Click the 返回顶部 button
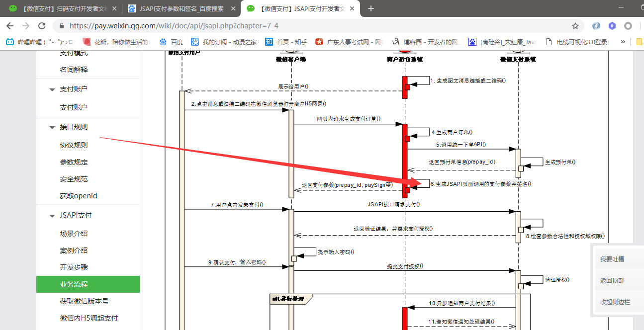The image size is (644, 330). (x=619, y=281)
